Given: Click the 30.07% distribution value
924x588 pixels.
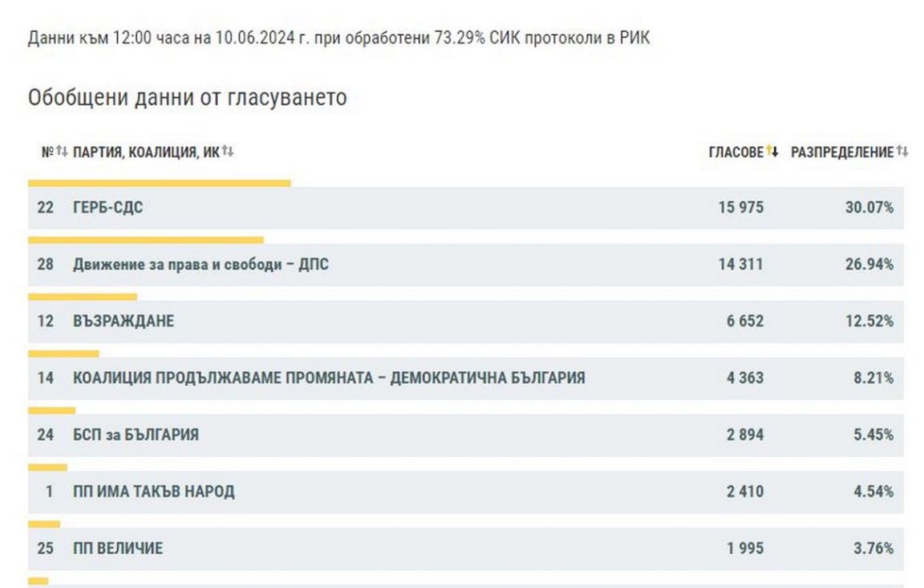Looking at the screenshot, I should [x=869, y=208].
